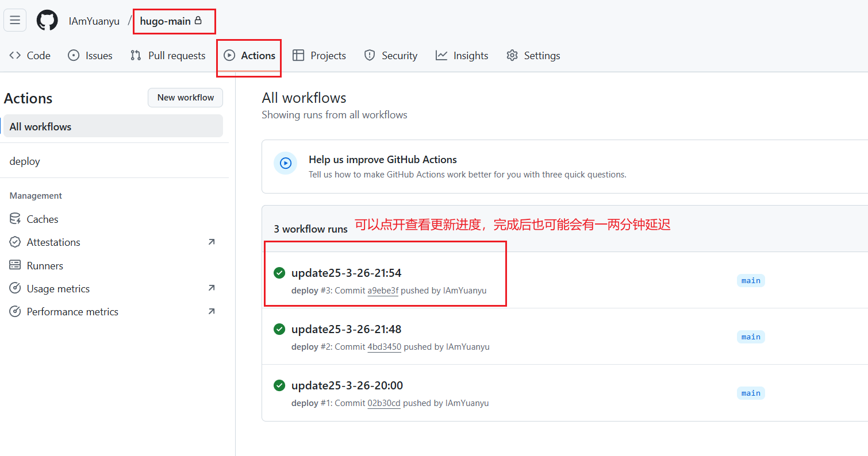The image size is (868, 456).
Task: Click green checkmark for update25-3-26-21:54 run
Action: tap(279, 273)
